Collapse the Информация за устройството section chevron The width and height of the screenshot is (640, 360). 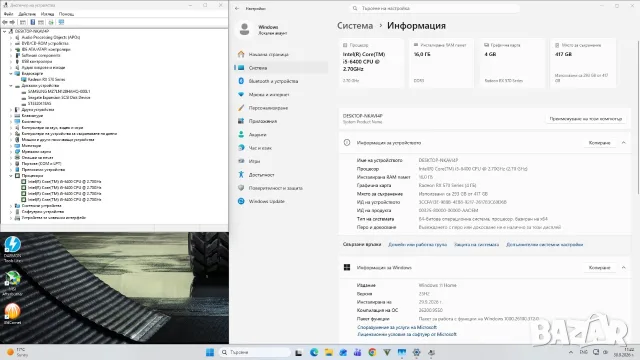click(x=624, y=142)
